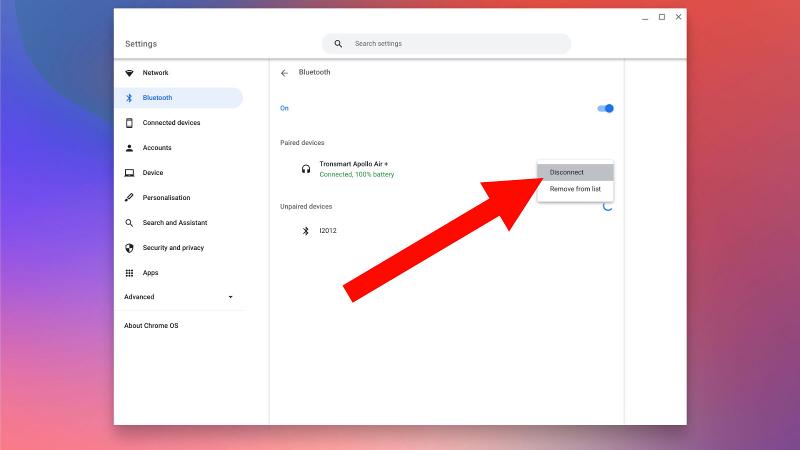
Task: Turn off the Bluetooth toggle switch
Action: (x=606, y=108)
